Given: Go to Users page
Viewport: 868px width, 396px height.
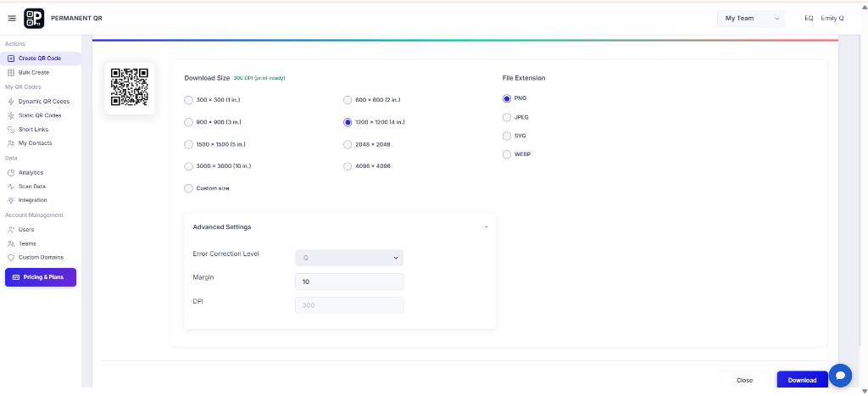Looking at the screenshot, I should (26, 229).
